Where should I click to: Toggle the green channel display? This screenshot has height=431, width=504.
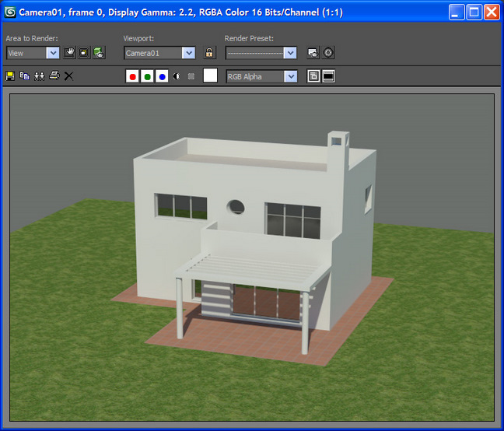tap(147, 76)
